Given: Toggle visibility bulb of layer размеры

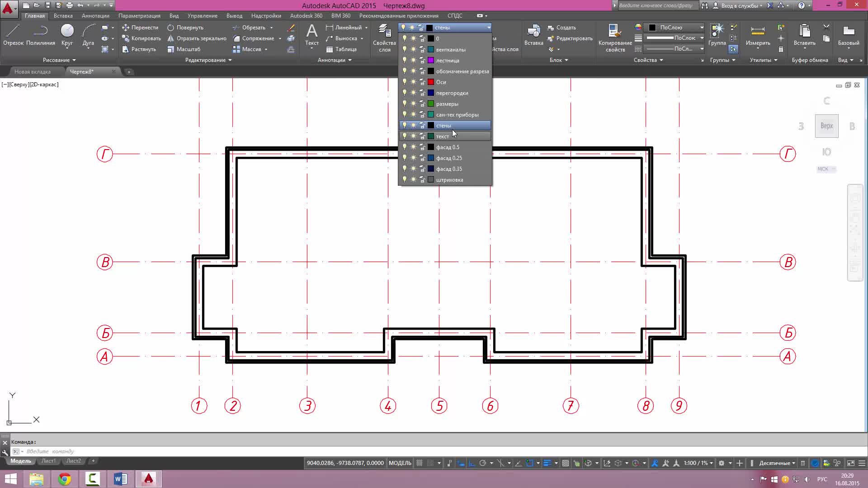Looking at the screenshot, I should 405,103.
